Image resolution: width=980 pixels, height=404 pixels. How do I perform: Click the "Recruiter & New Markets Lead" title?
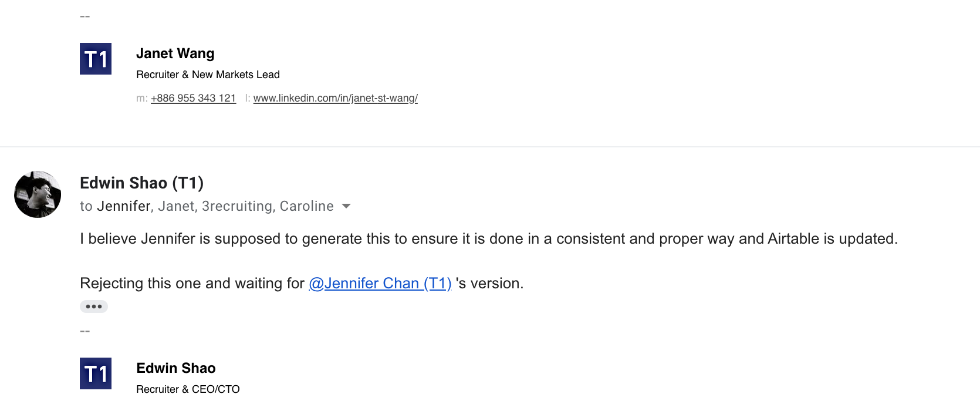tap(208, 75)
